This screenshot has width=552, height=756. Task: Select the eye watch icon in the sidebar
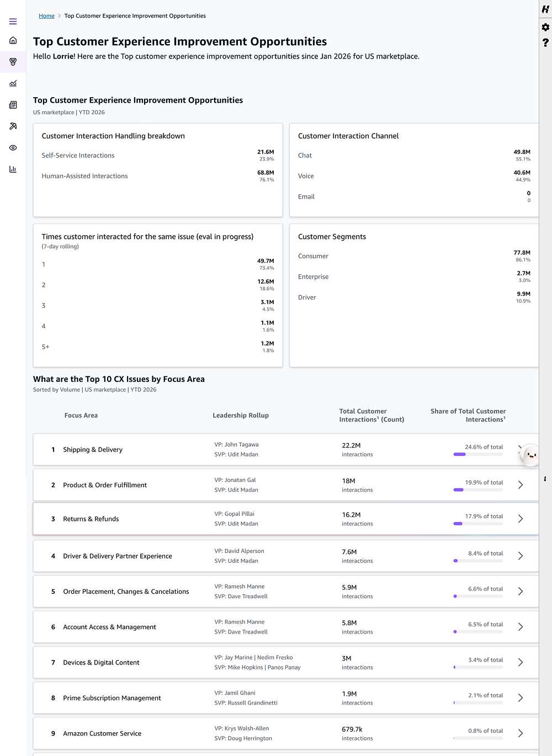(13, 148)
